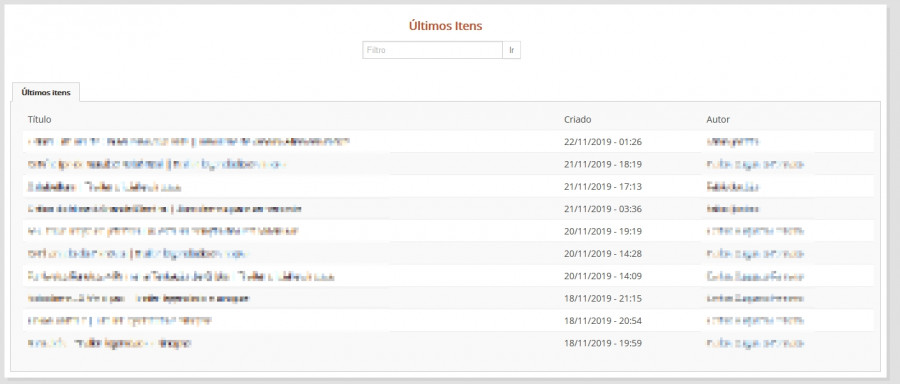Click the date 20/11/2019 - 19:19
The width and height of the screenshot is (900, 384).
tap(603, 231)
